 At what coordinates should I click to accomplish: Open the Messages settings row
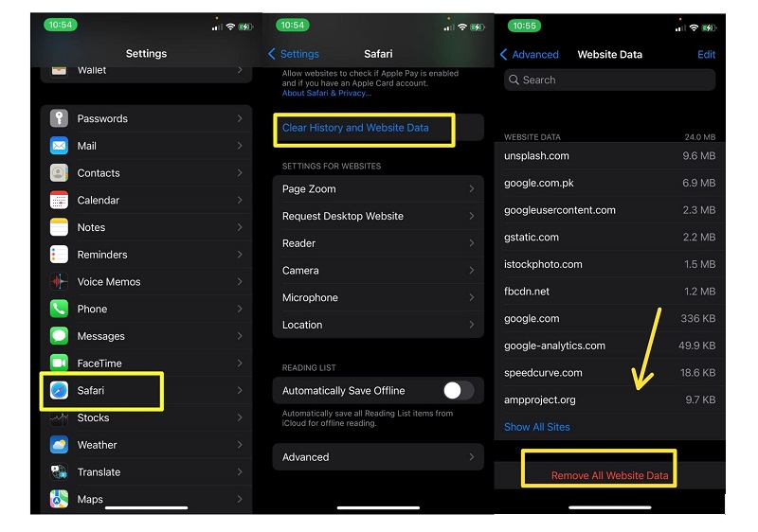click(147, 335)
